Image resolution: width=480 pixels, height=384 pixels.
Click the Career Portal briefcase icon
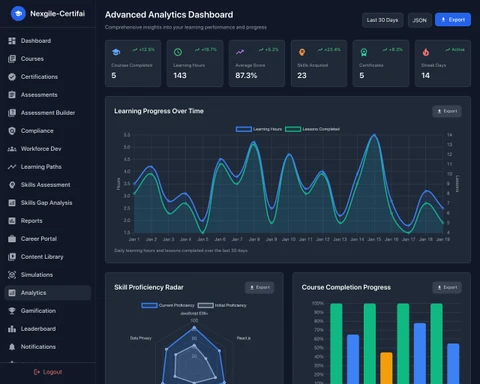click(x=12, y=239)
